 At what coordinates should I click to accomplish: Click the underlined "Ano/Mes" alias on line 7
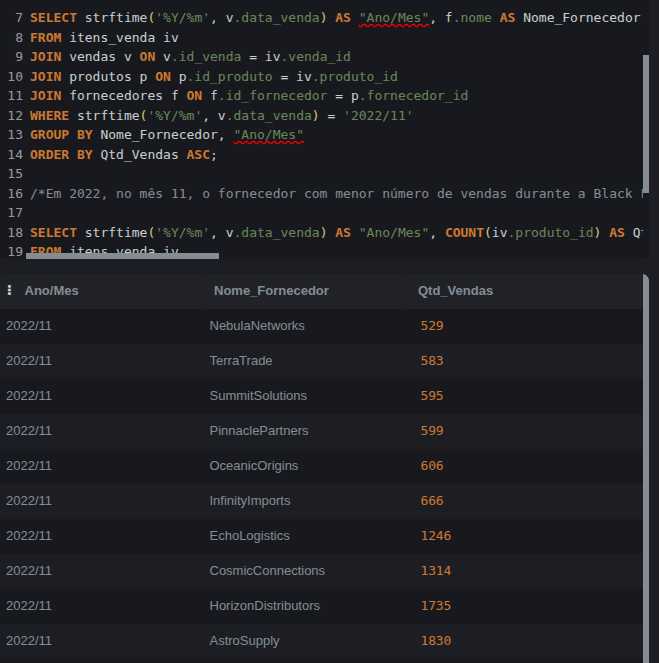(x=394, y=18)
